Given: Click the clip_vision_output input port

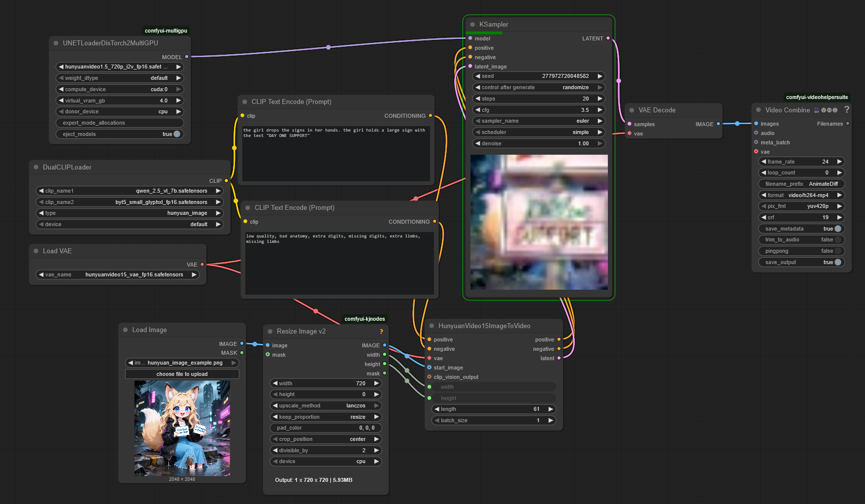Looking at the screenshot, I should (429, 377).
